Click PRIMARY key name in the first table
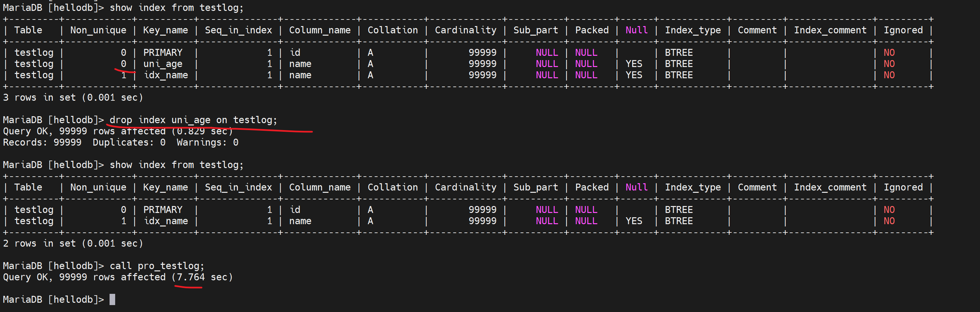This screenshot has width=980, height=312. tap(162, 52)
